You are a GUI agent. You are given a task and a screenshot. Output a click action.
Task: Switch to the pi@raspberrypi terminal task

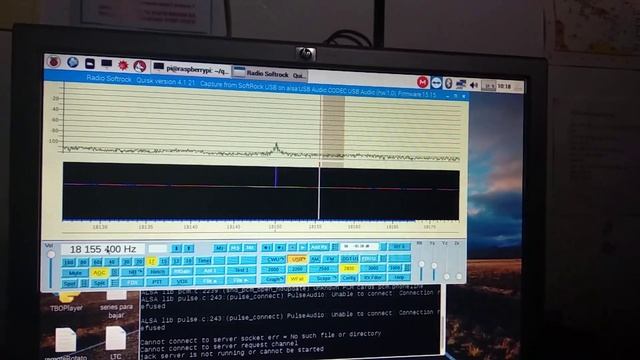point(191,69)
